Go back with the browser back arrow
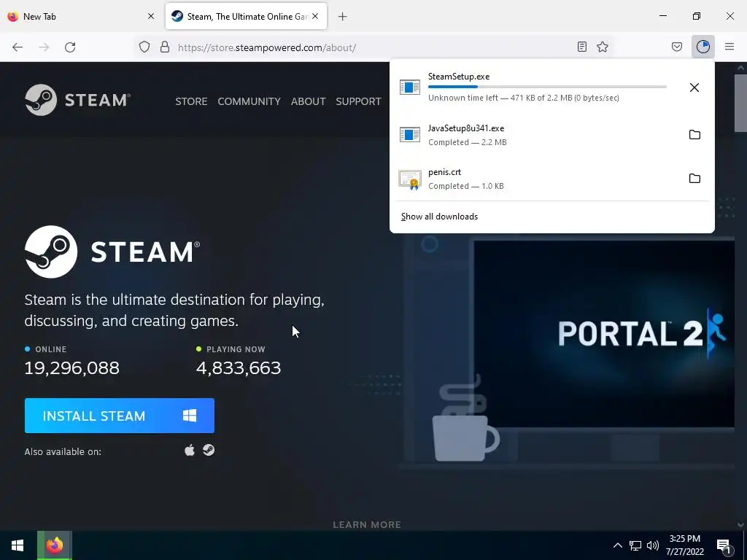 click(18, 47)
